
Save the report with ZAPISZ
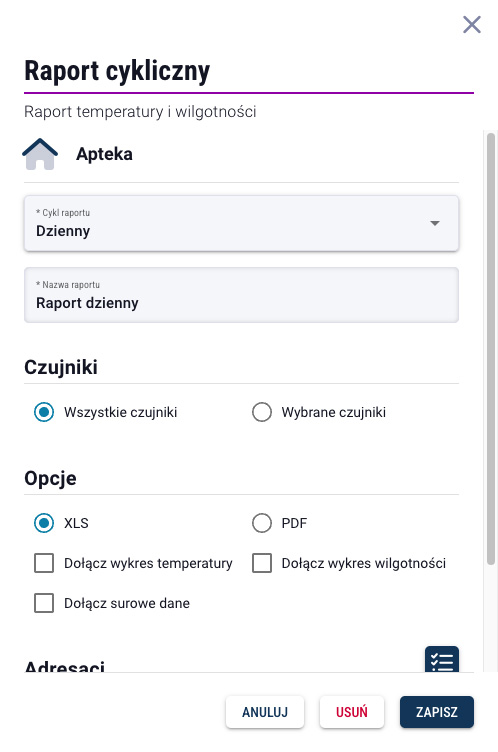point(437,712)
